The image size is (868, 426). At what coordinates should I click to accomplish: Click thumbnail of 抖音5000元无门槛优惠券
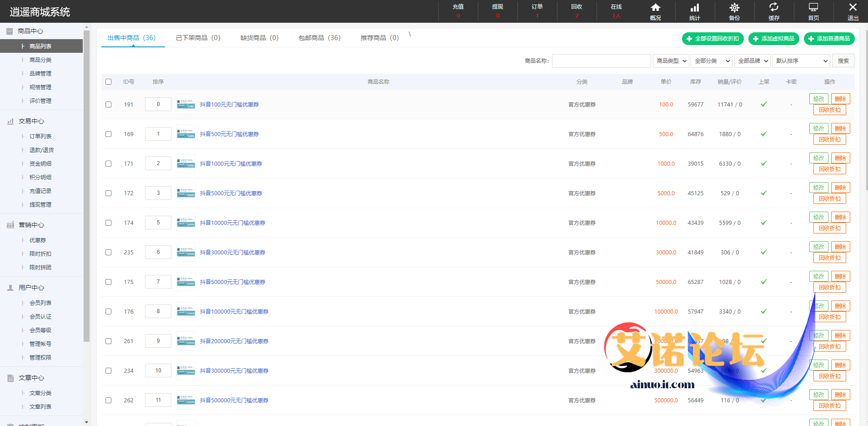[x=186, y=193]
